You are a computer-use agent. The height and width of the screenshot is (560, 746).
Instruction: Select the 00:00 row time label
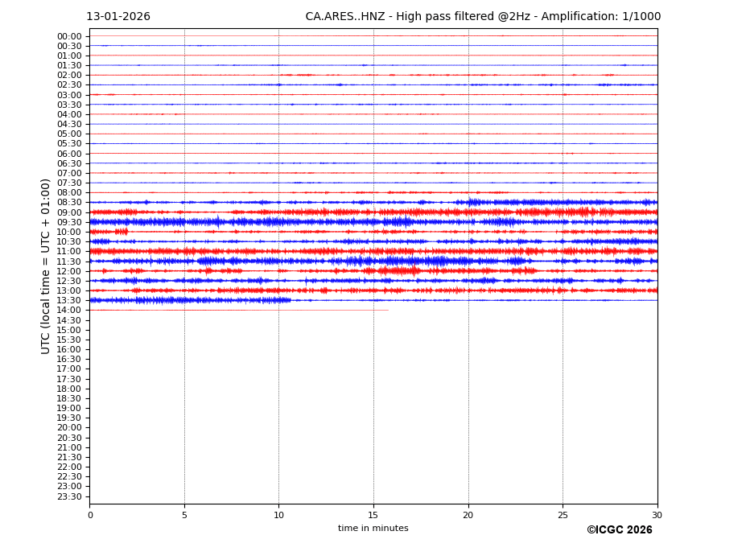(69, 36)
